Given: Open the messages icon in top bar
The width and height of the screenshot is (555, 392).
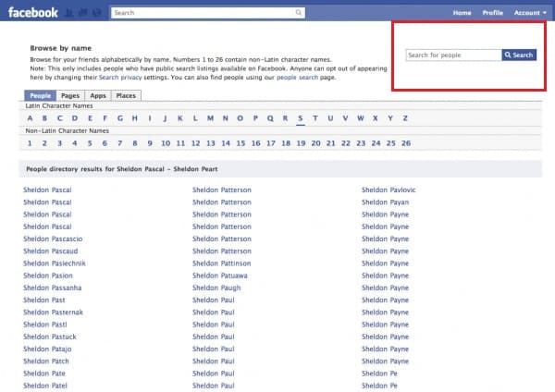Looking at the screenshot, I should point(83,13).
